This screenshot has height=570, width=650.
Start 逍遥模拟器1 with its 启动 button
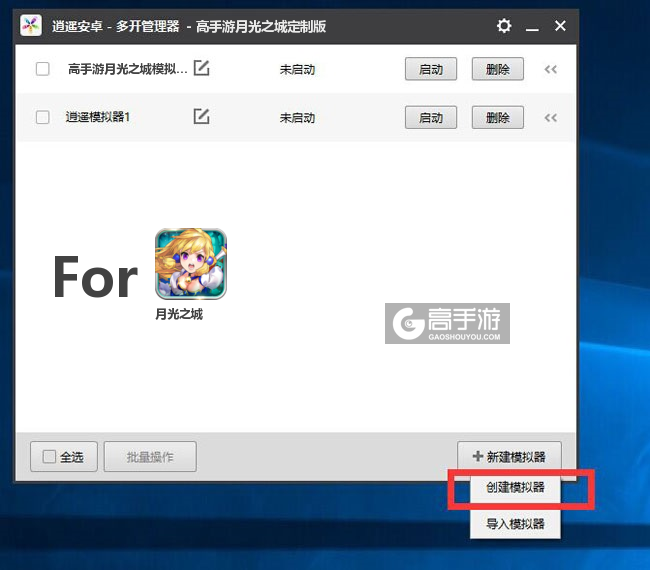click(431, 118)
